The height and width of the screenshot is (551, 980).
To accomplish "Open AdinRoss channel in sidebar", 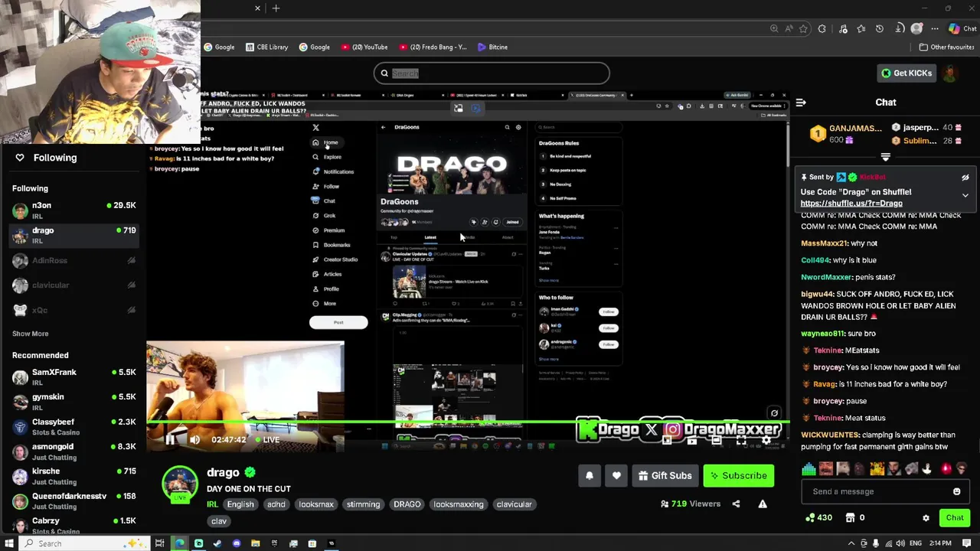I will (x=73, y=260).
